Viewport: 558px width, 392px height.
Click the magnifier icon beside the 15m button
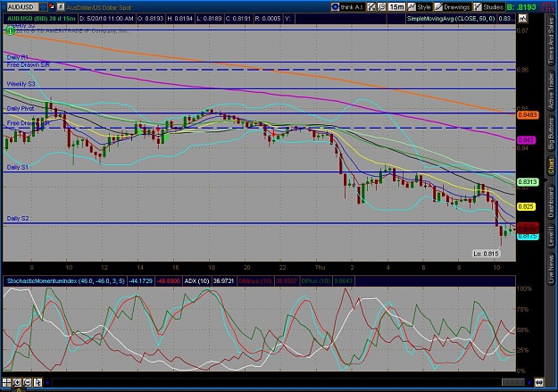(x=381, y=7)
